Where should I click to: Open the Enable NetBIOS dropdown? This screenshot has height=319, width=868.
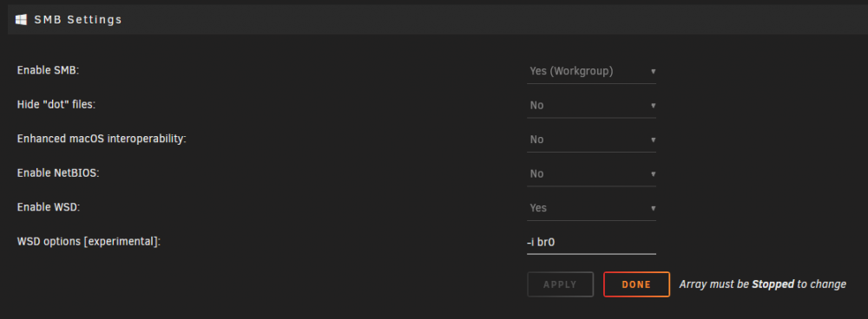[x=591, y=173]
